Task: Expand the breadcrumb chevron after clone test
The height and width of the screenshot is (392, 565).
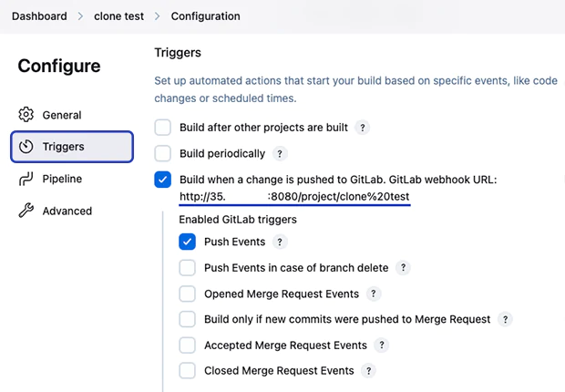Action: tap(157, 16)
